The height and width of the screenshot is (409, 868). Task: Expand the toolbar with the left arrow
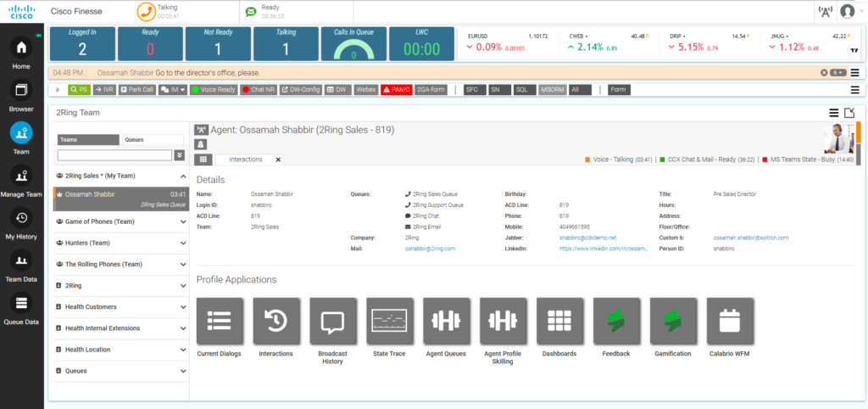point(58,90)
